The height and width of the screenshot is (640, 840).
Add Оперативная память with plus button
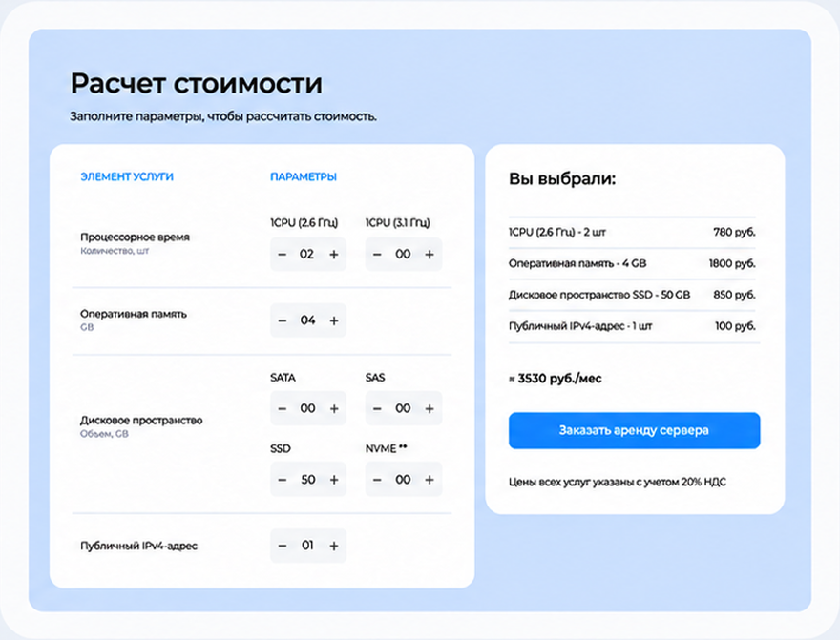click(x=334, y=320)
